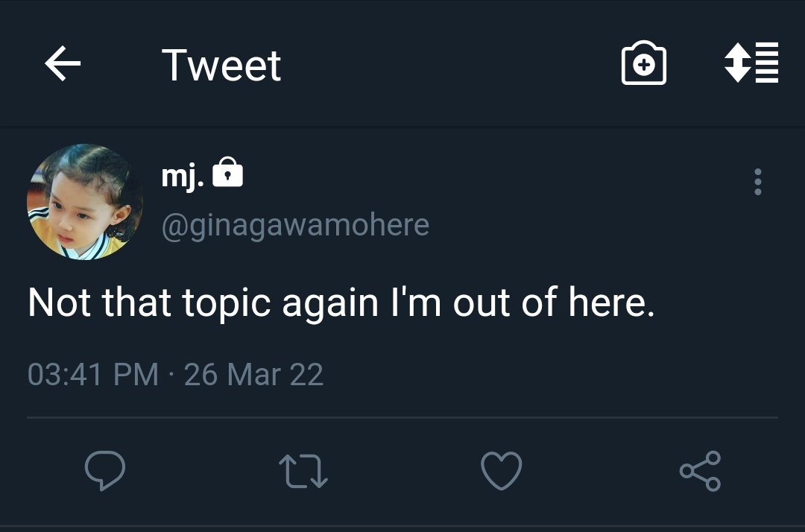Like the tweet with the heart
Viewport: 805px width, 532px height.
pos(501,470)
